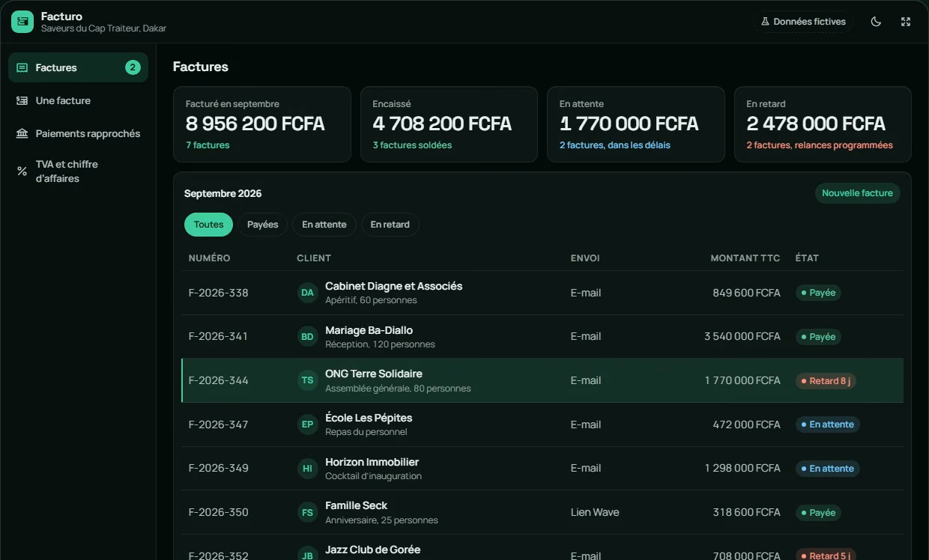
Task: Create a Nouvelle facture
Action: pyautogui.click(x=857, y=193)
